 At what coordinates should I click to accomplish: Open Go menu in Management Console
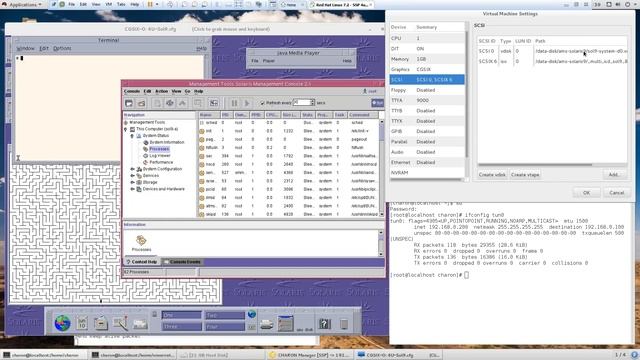(x=187, y=91)
